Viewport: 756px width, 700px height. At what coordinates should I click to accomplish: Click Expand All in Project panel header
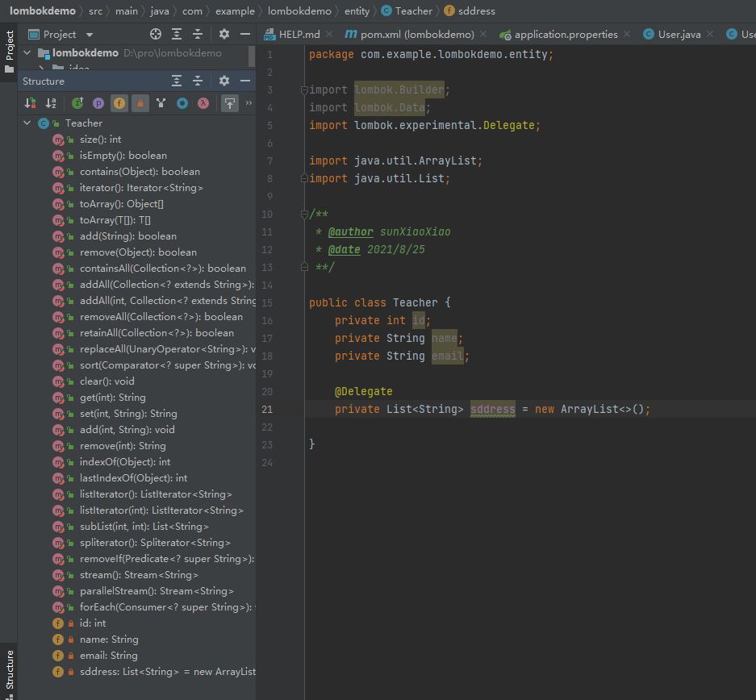click(177, 34)
